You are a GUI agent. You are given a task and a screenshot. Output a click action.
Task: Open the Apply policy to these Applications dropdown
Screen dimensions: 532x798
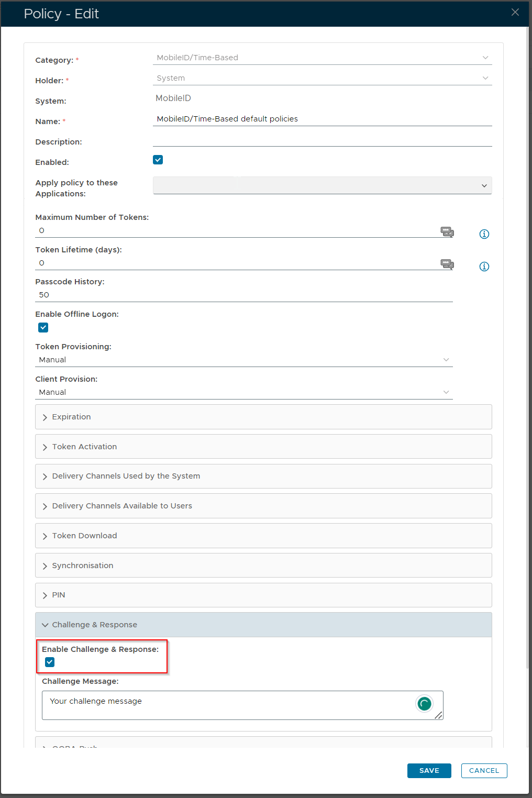[322, 185]
